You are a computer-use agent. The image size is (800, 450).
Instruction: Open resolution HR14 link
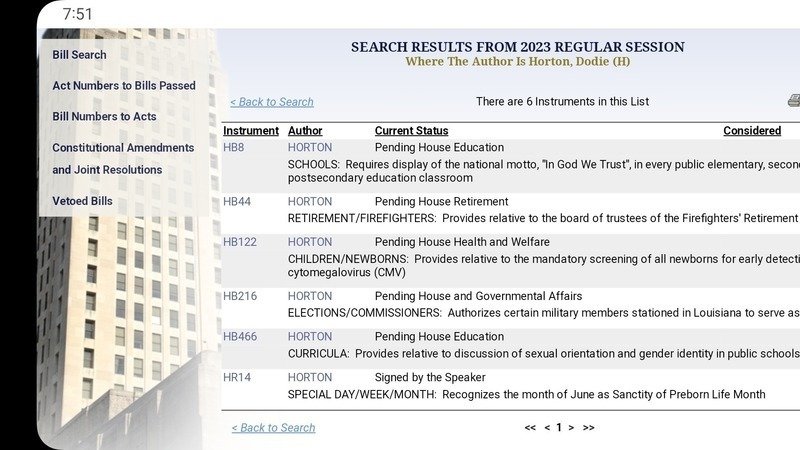pyautogui.click(x=237, y=378)
